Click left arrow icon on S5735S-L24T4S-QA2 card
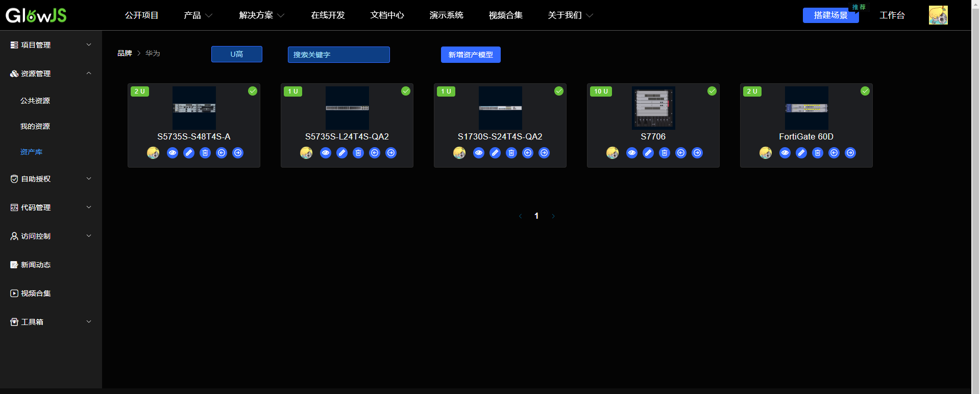 pyautogui.click(x=375, y=153)
